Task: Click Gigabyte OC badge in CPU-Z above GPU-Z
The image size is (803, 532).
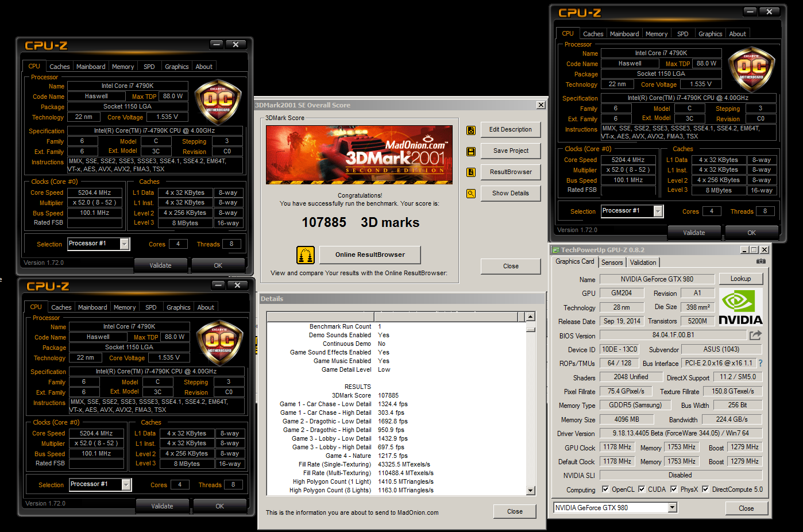Action: pos(752,69)
